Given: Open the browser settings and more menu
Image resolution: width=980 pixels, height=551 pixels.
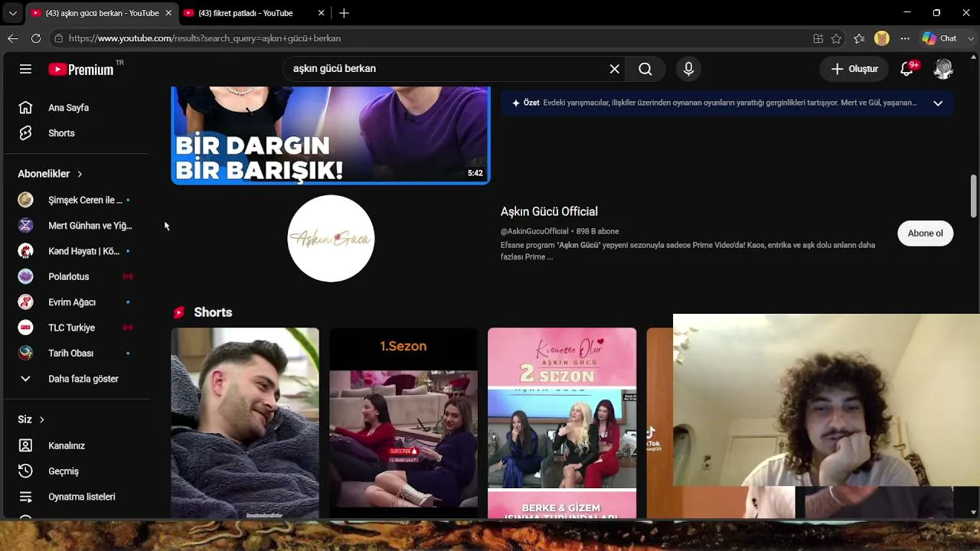Looking at the screenshot, I should [905, 38].
